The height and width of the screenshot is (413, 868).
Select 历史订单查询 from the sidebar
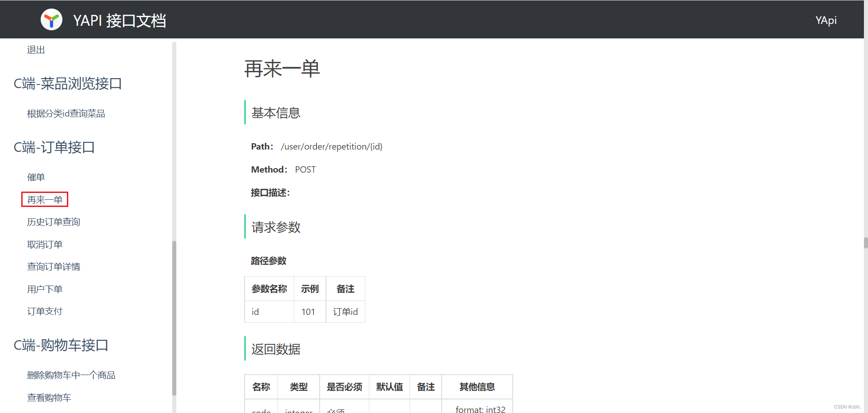53,221
